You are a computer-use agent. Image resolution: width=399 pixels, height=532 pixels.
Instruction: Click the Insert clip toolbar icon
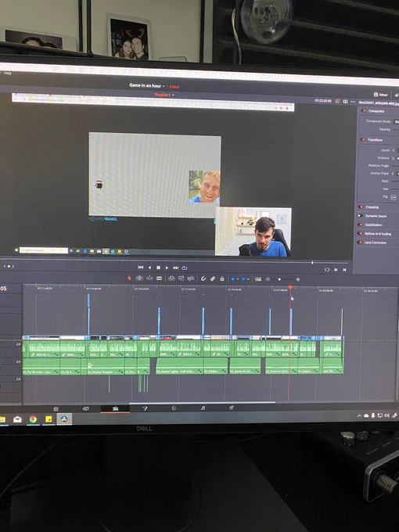coord(171,279)
